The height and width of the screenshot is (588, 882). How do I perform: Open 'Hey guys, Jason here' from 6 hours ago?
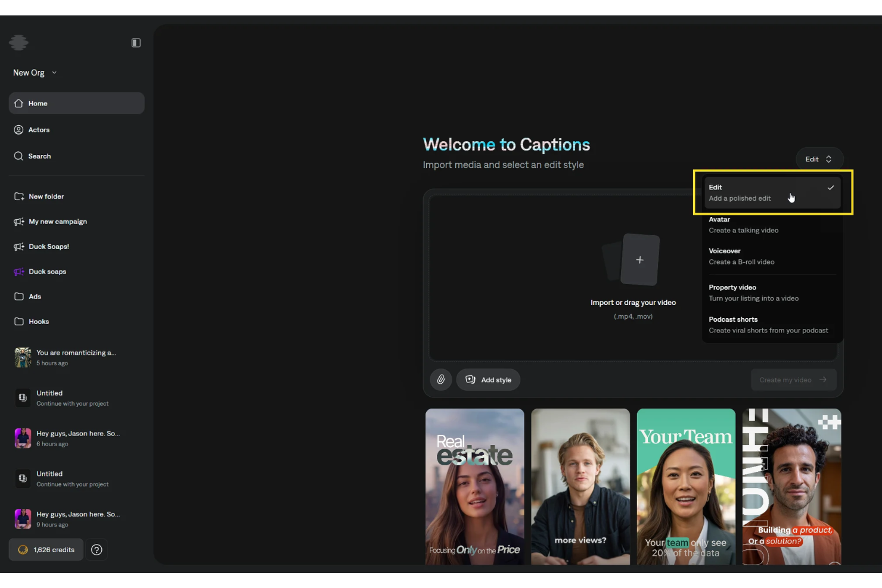76,438
